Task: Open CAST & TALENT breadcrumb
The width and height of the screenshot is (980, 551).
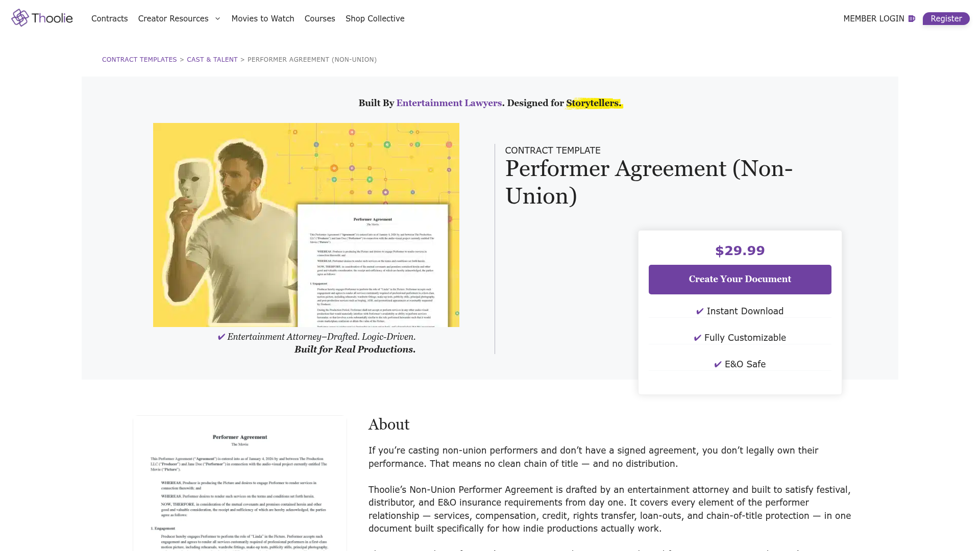Action: [212, 60]
